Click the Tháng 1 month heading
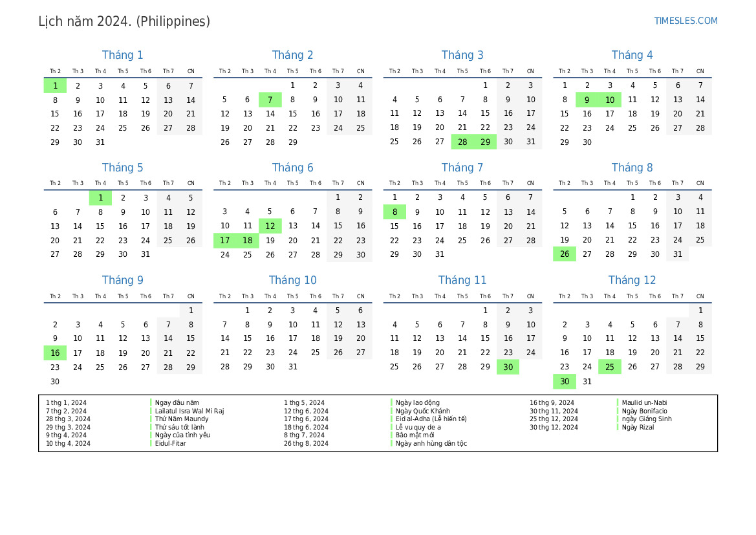This screenshot has height=535, width=756. tap(122, 55)
